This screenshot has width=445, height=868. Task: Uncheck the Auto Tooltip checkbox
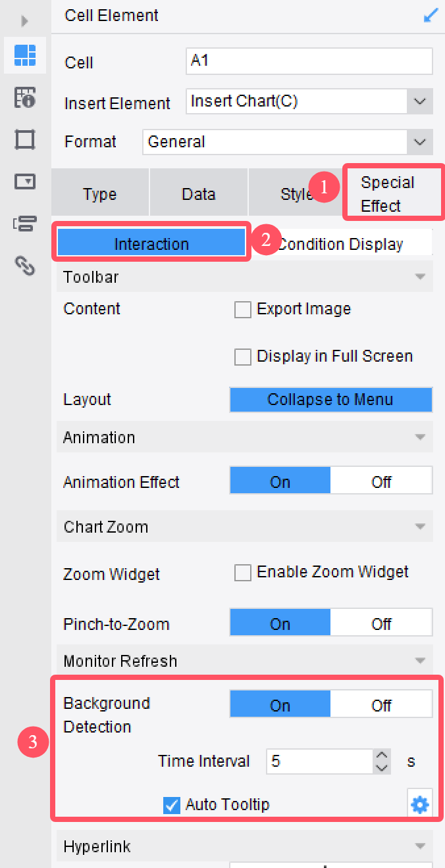171,804
